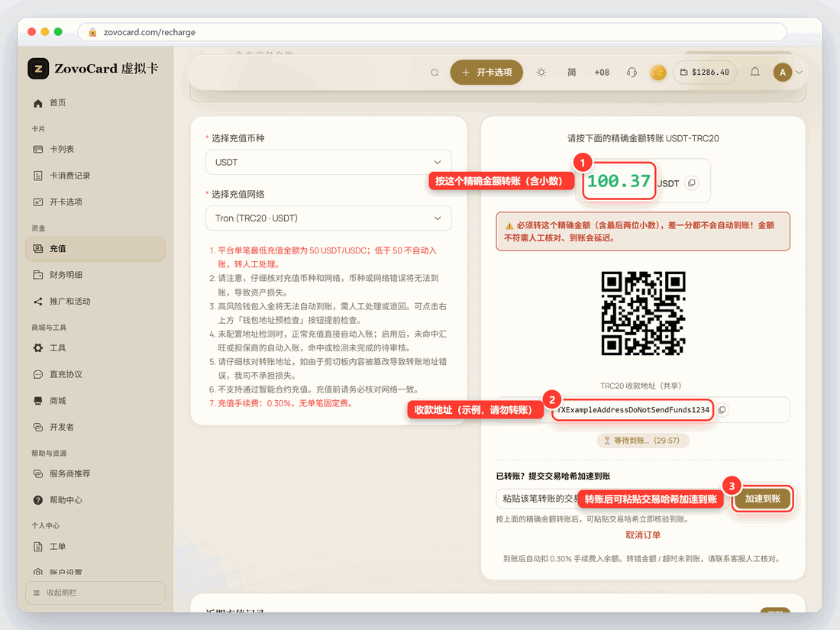Click fee notice 充值手续费：0.30%

tap(285, 403)
